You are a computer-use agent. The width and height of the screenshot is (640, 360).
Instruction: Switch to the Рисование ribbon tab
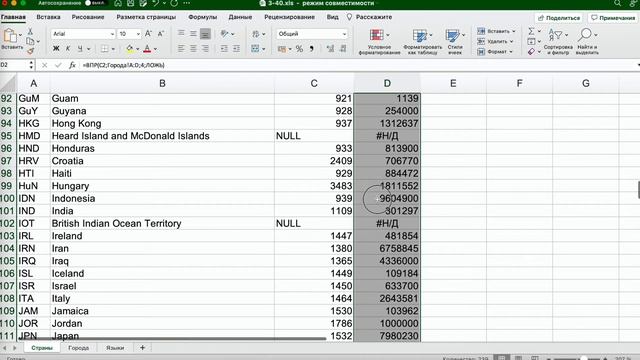click(88, 17)
